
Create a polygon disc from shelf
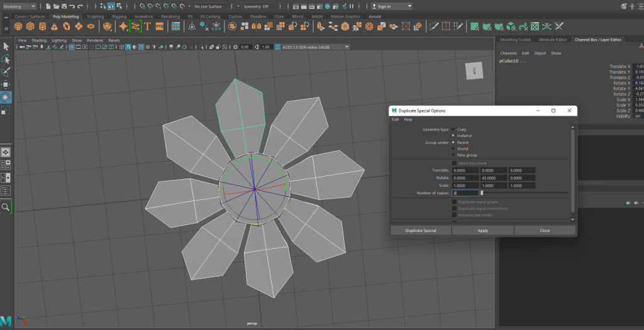(x=91, y=26)
